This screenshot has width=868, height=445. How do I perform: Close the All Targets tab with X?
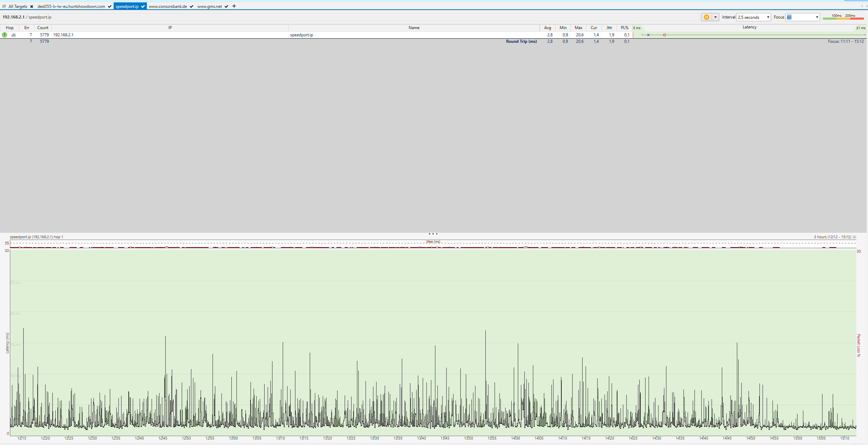(x=31, y=7)
